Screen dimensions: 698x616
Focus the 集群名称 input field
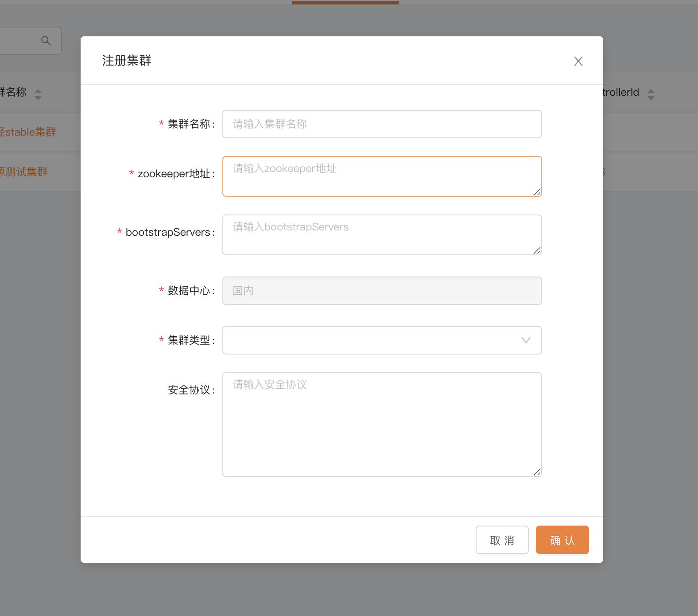point(382,124)
